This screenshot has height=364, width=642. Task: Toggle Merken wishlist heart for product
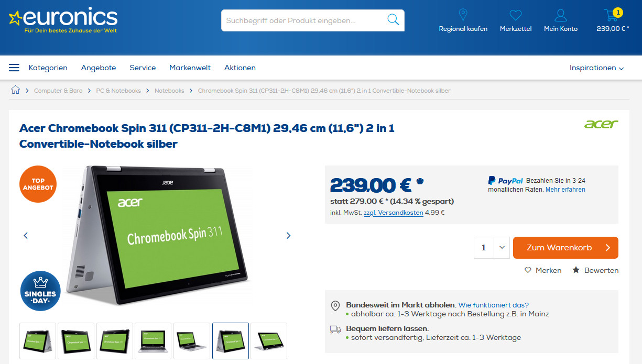point(528,270)
